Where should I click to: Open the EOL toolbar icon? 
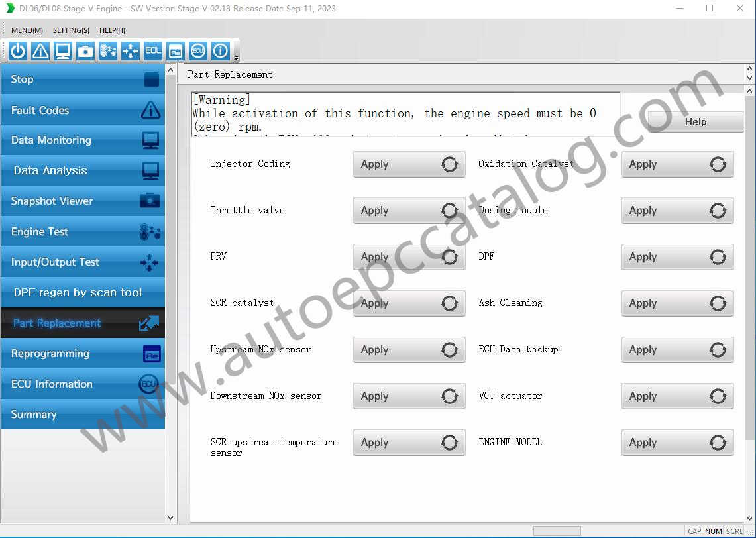coord(152,50)
